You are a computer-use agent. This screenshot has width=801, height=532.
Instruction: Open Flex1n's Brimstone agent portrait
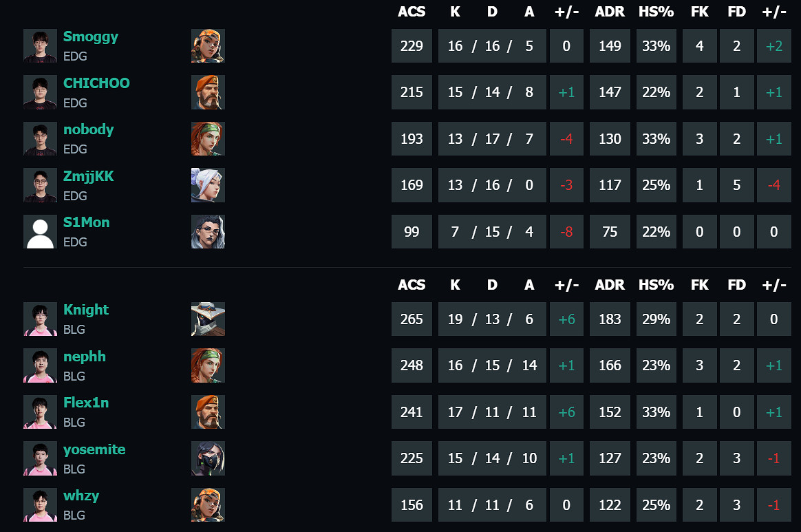point(208,412)
